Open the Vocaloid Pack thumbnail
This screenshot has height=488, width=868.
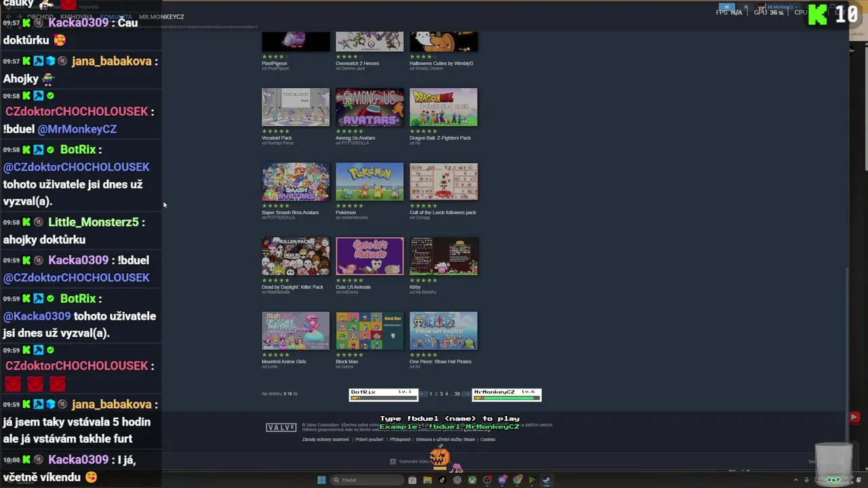(x=296, y=107)
